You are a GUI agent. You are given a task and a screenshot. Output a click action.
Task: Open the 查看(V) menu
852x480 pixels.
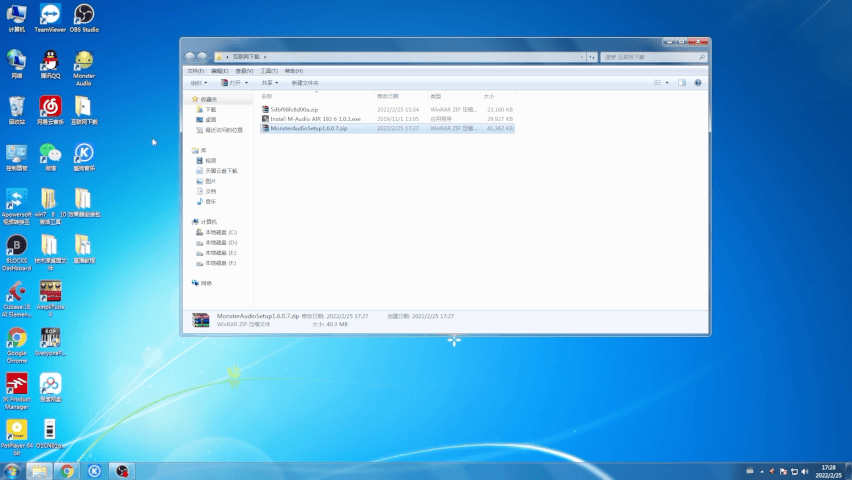(x=244, y=71)
